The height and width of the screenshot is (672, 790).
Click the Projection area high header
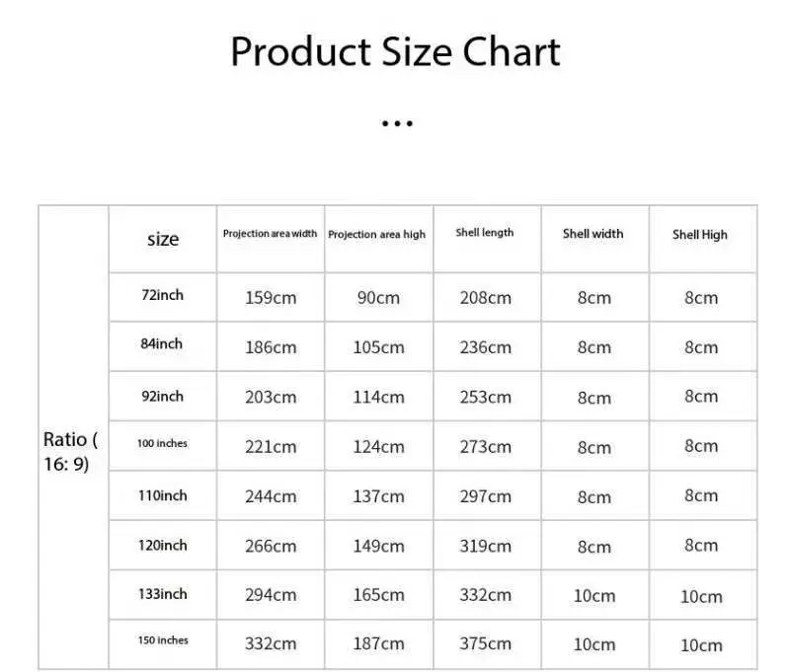377,235
